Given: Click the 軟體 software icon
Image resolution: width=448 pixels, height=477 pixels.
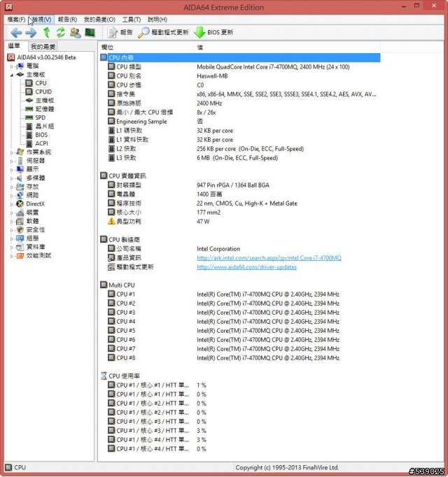Looking at the screenshot, I should tap(20, 221).
